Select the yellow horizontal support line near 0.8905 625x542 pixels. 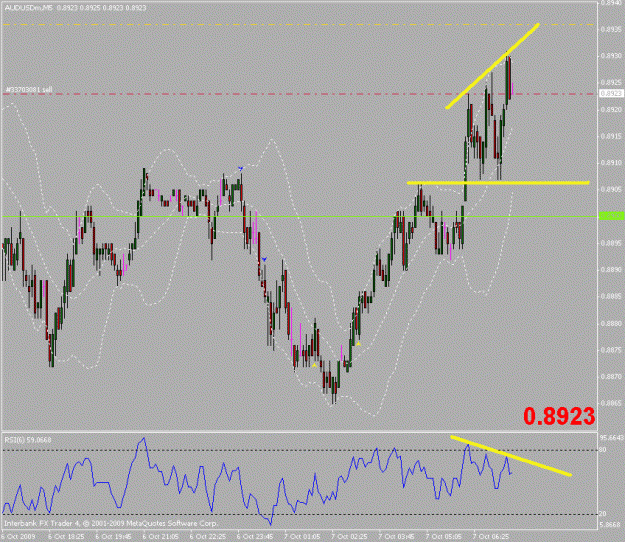point(498,183)
